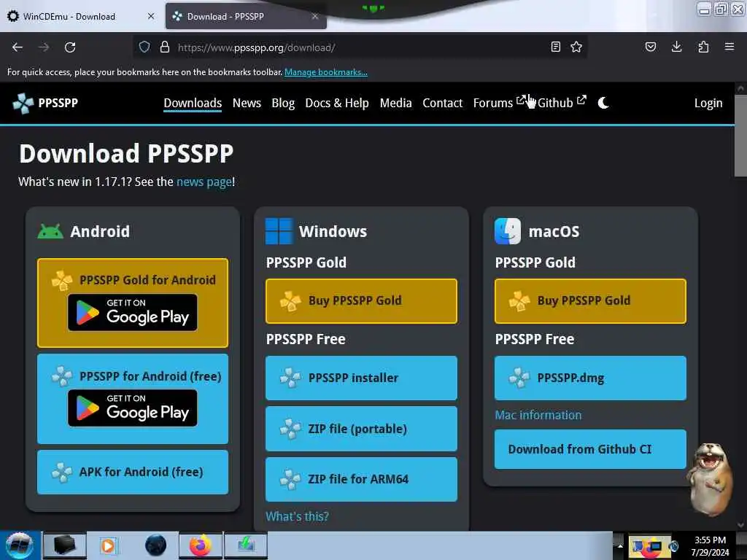The height and width of the screenshot is (560, 747).
Task: Click the Login link
Action: point(708,103)
